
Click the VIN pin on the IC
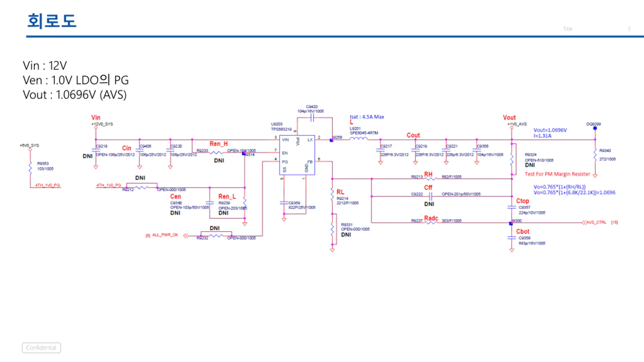(x=285, y=140)
